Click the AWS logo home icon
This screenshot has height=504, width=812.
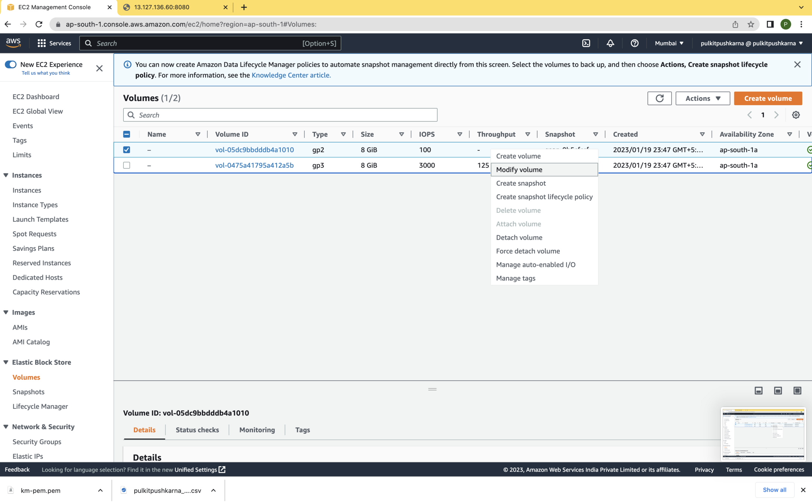[13, 43]
